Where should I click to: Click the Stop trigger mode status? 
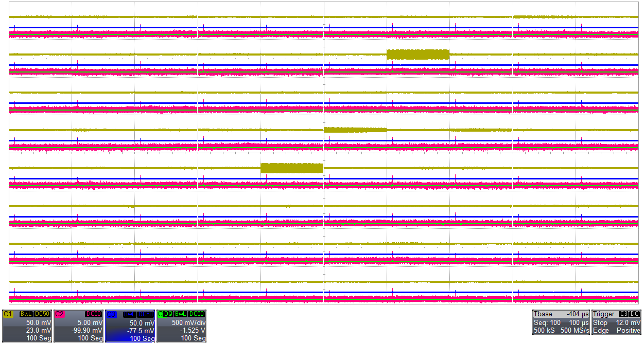(600, 322)
